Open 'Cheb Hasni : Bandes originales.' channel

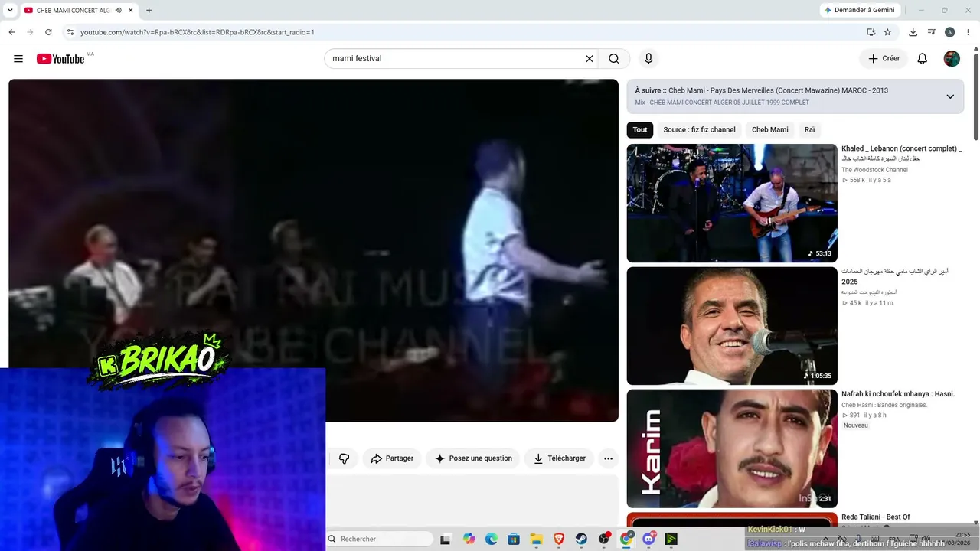point(884,405)
